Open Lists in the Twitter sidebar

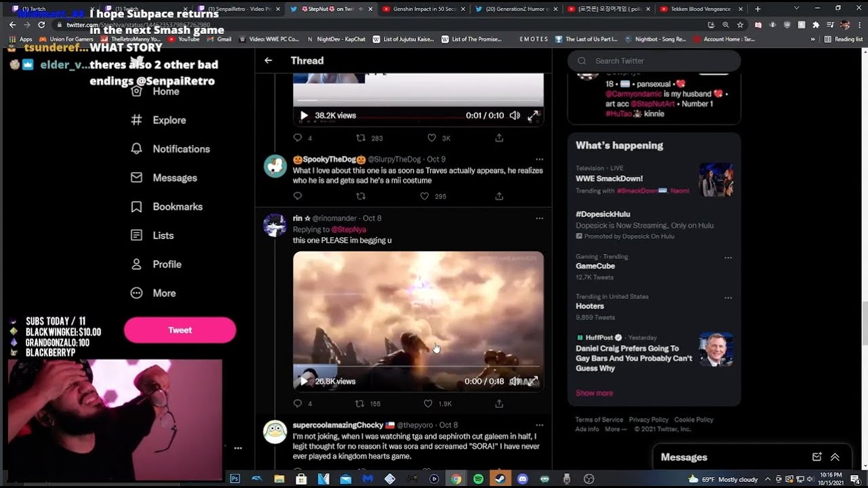pos(152,235)
